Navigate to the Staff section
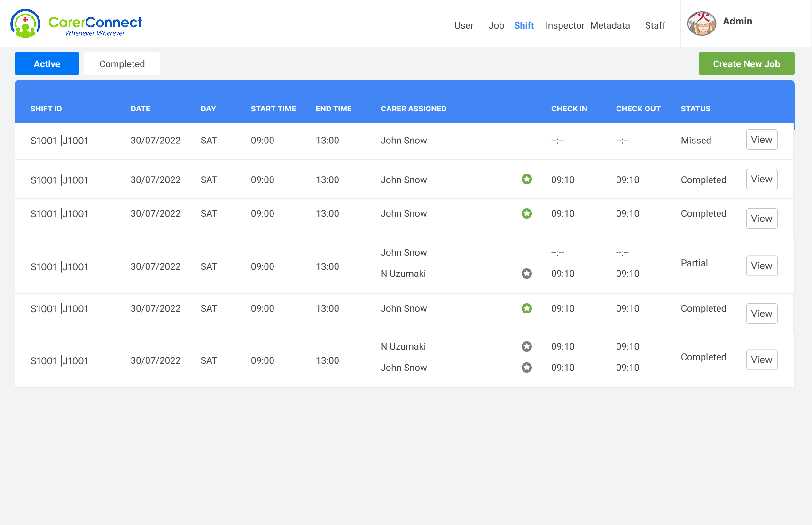This screenshot has height=525, width=812. click(x=655, y=25)
